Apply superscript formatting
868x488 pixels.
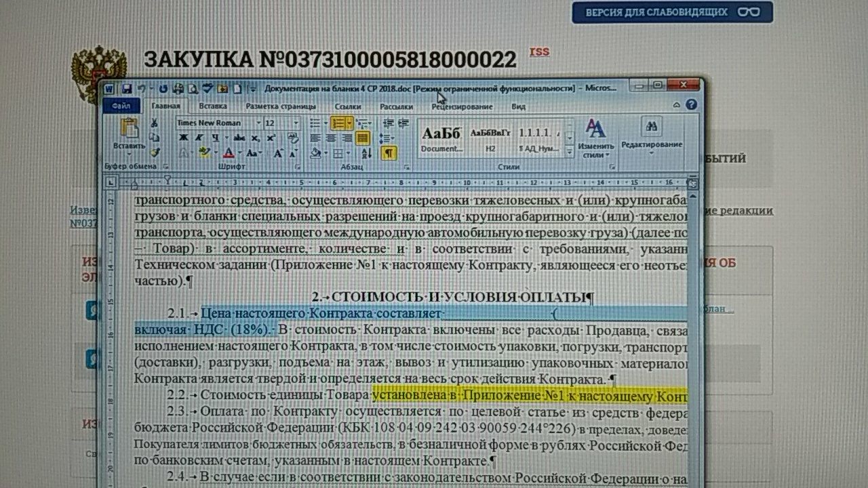point(271,138)
